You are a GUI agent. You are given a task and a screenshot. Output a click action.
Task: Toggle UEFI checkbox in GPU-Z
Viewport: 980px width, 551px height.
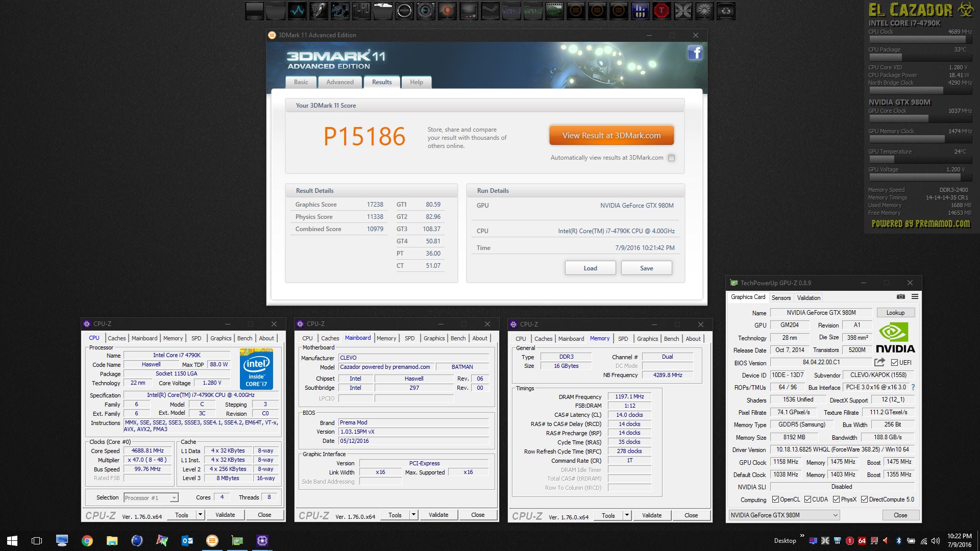[x=894, y=363]
